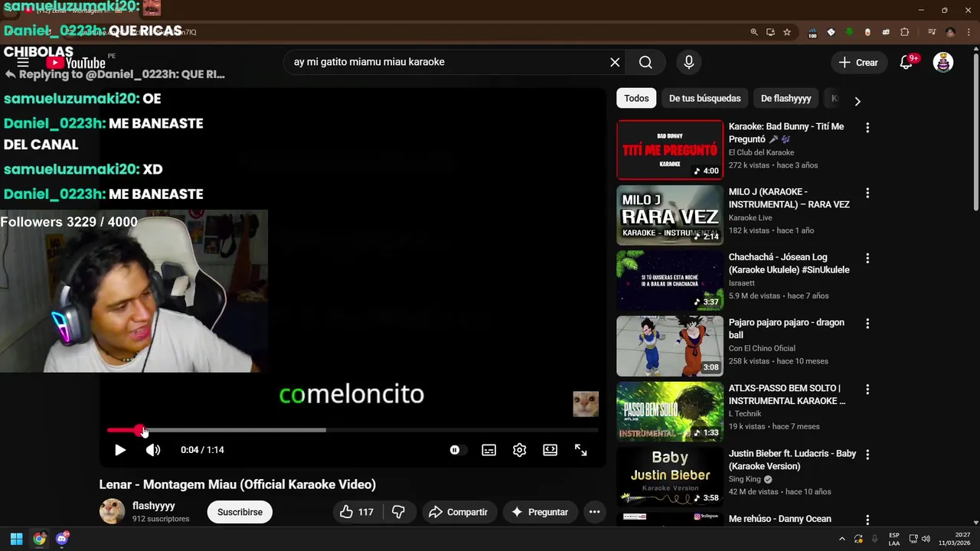This screenshot has width=980, height=551.
Task: Open ATLXS Passo Bem Solto thumbnail
Action: pos(670,411)
